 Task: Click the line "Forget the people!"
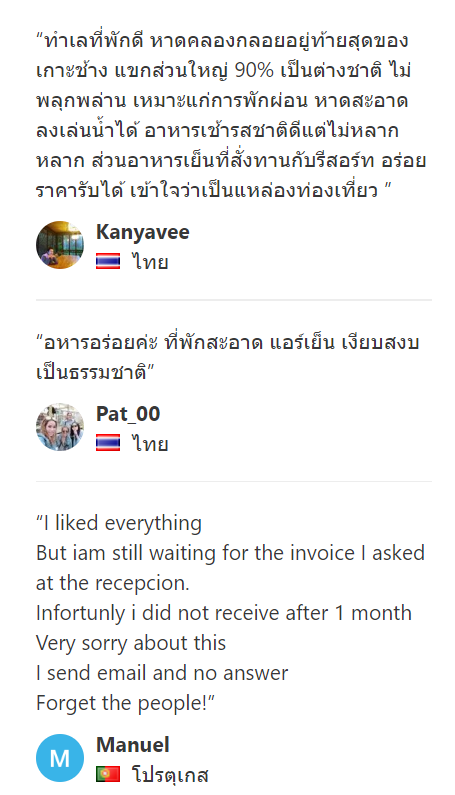(x=125, y=703)
